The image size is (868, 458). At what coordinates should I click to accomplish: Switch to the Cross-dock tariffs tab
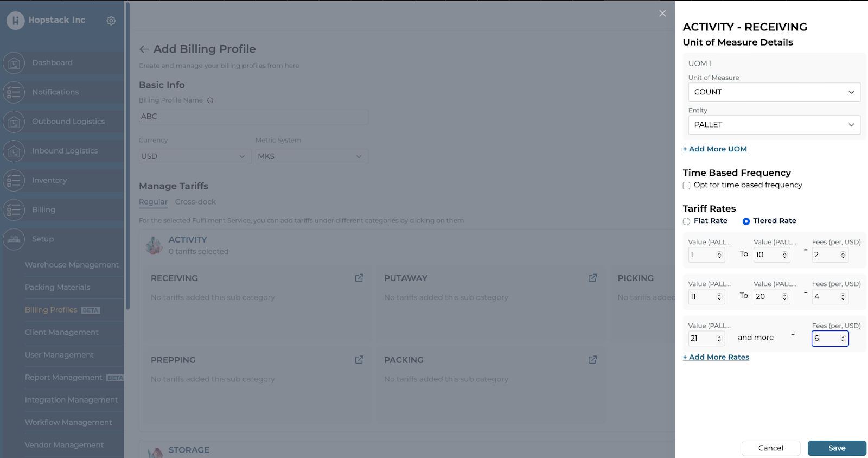(195, 202)
